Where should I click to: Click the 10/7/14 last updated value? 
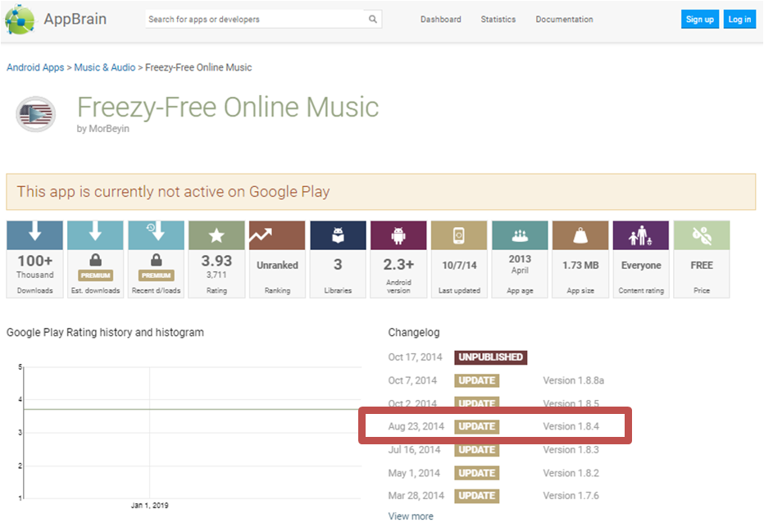click(x=459, y=265)
